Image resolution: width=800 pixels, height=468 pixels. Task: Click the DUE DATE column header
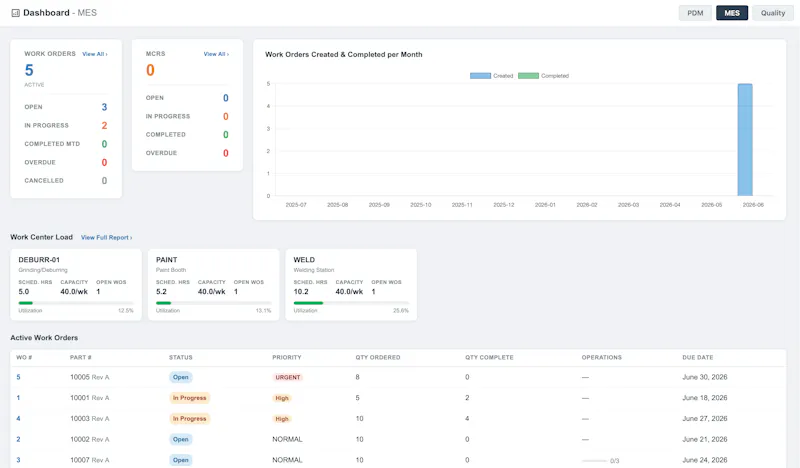point(697,357)
